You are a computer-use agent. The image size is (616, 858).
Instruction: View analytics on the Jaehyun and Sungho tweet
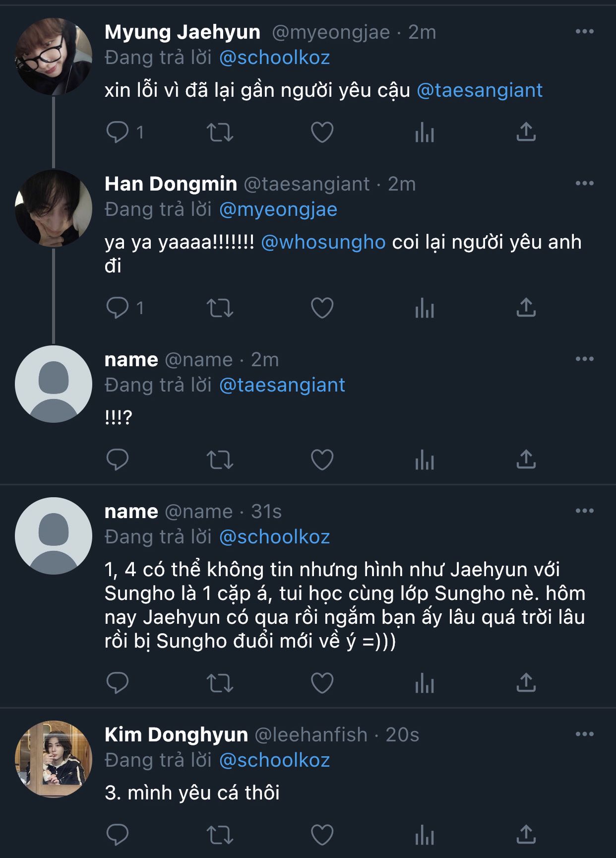tap(425, 683)
